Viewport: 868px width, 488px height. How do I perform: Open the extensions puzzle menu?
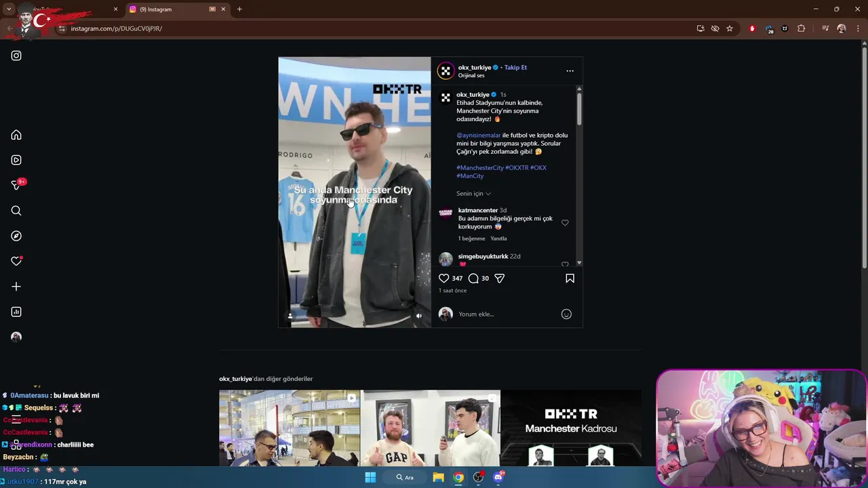pos(802,28)
